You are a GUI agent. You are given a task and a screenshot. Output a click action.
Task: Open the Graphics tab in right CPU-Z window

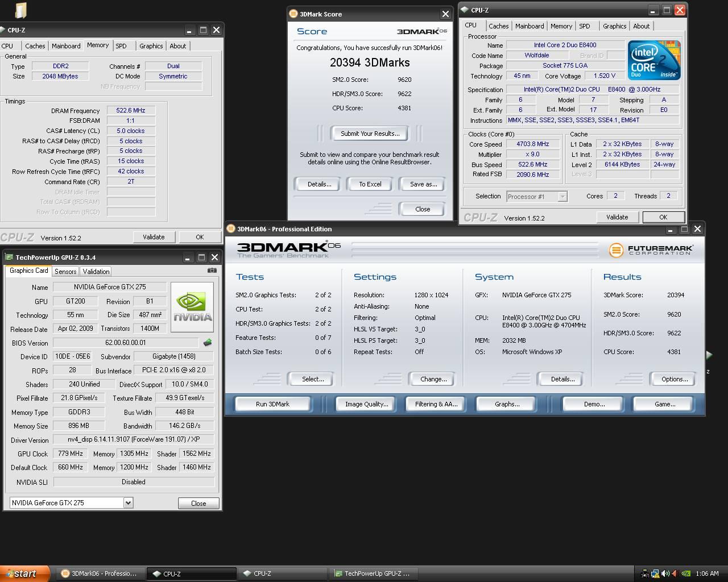[615, 26]
